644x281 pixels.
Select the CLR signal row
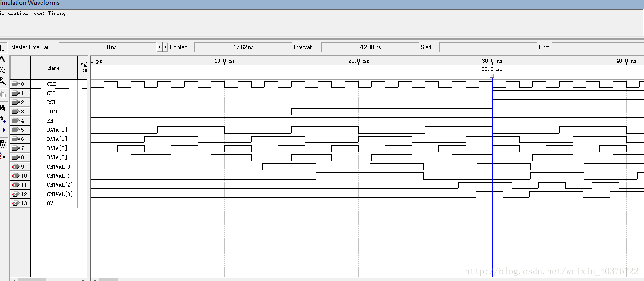[x=52, y=93]
